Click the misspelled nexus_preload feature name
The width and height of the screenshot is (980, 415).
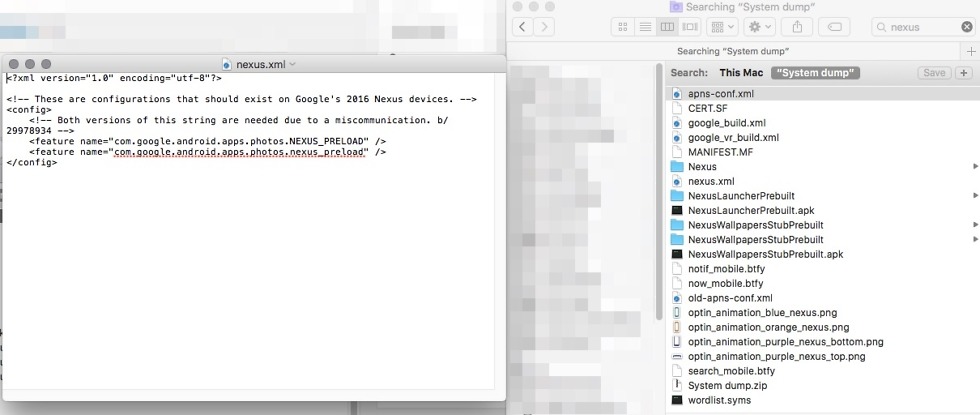[238, 152]
